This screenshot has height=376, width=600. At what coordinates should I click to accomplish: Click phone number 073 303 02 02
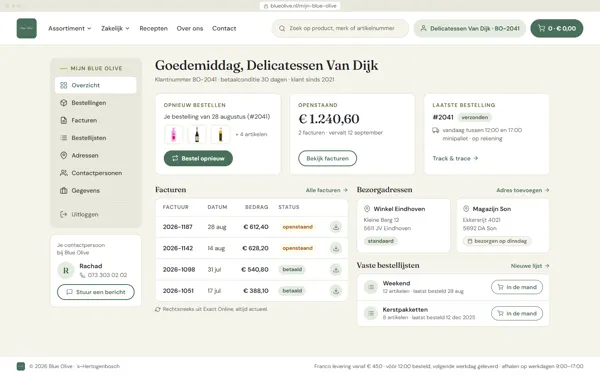[107, 275]
